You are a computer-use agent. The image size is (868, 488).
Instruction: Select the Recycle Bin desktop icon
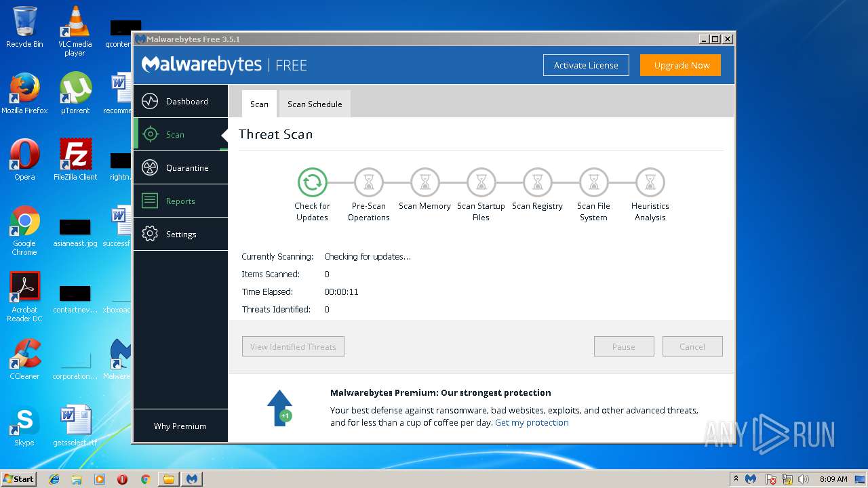[24, 27]
